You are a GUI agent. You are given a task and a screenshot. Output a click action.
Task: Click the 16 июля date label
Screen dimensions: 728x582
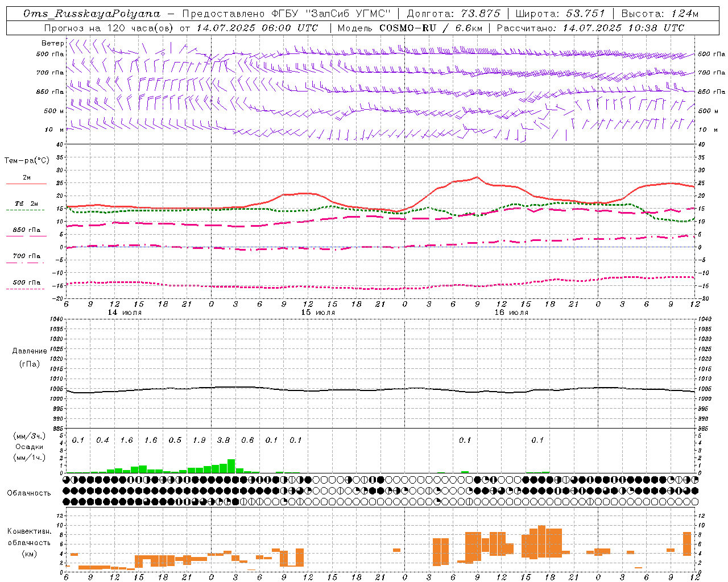511,312
